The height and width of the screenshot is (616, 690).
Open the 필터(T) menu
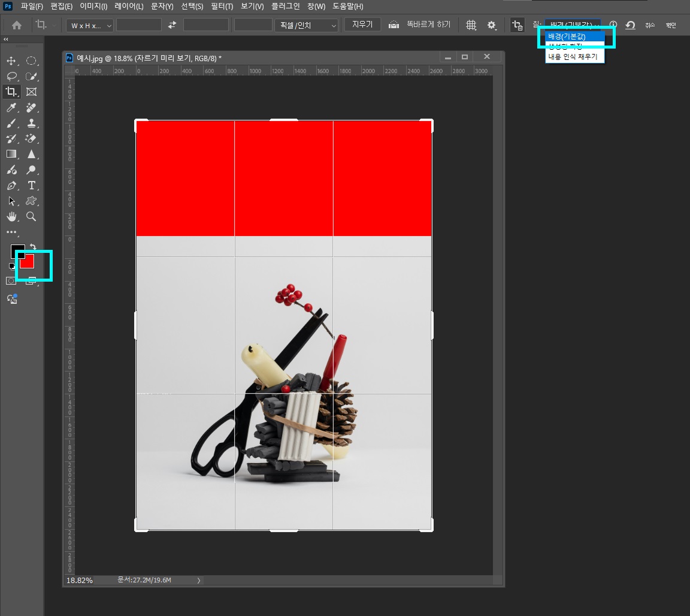(222, 6)
